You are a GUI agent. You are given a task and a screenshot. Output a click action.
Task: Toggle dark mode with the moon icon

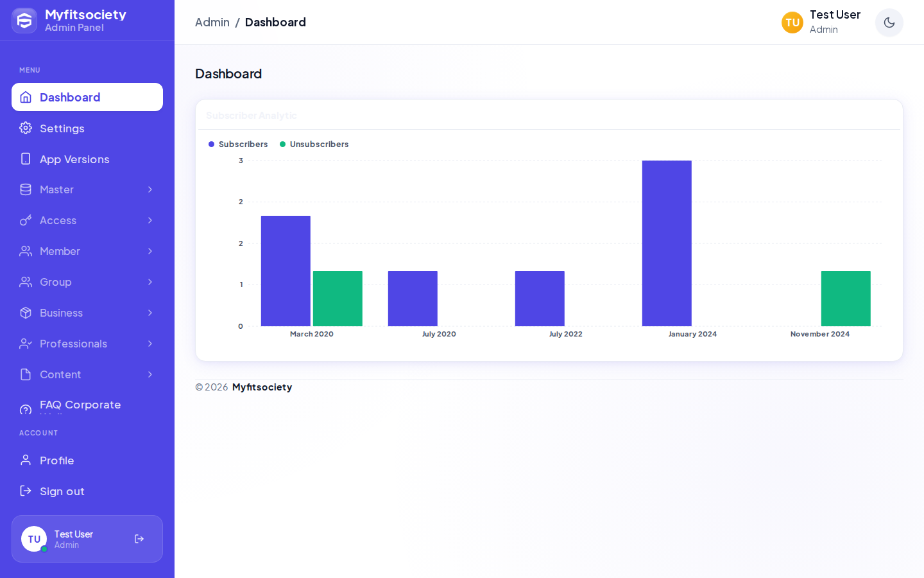[889, 22]
